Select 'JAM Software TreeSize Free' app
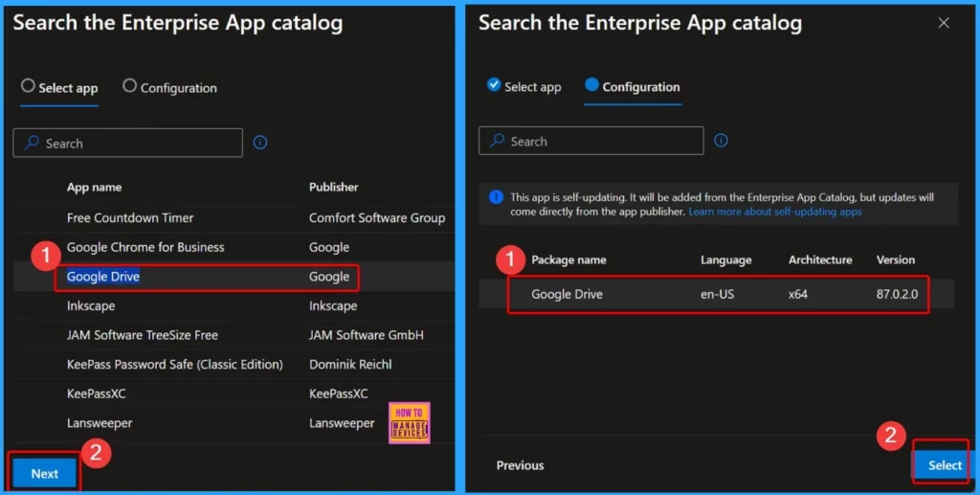Screen dimensions: 980x495 (x=143, y=336)
